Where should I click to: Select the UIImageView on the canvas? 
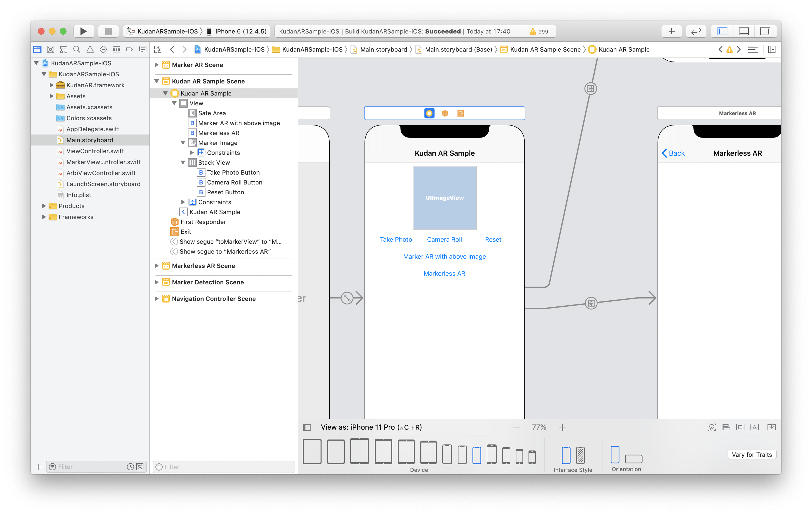coord(444,198)
